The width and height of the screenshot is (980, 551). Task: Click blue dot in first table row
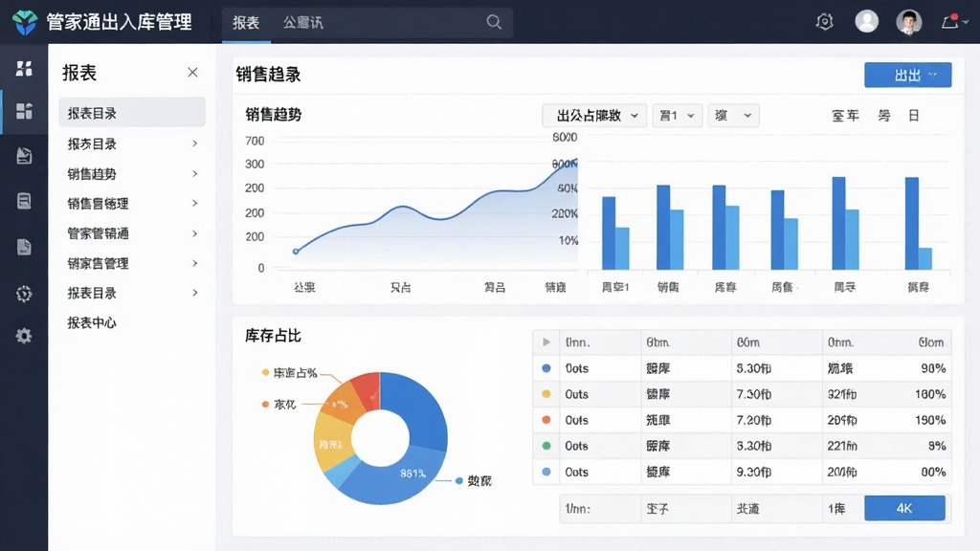click(546, 368)
